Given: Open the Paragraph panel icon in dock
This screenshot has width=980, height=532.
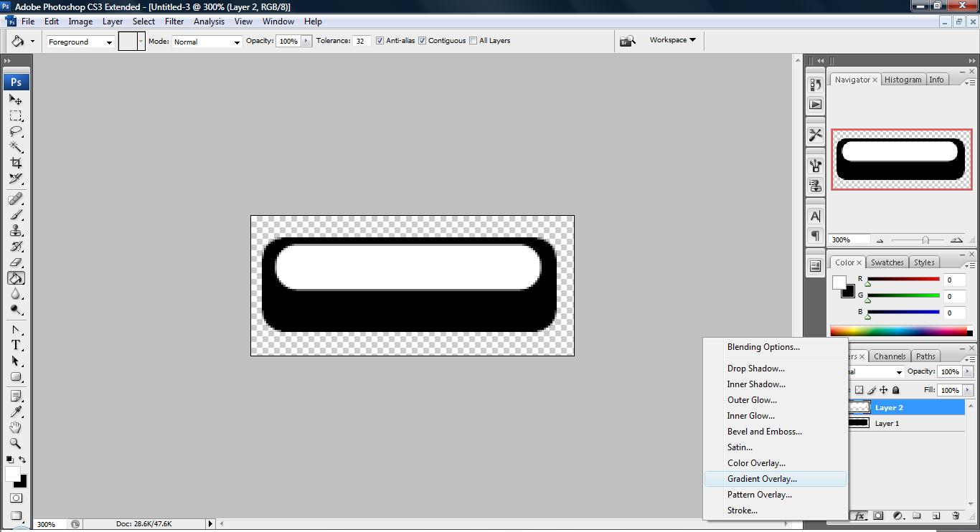Looking at the screenshot, I should coord(816,236).
